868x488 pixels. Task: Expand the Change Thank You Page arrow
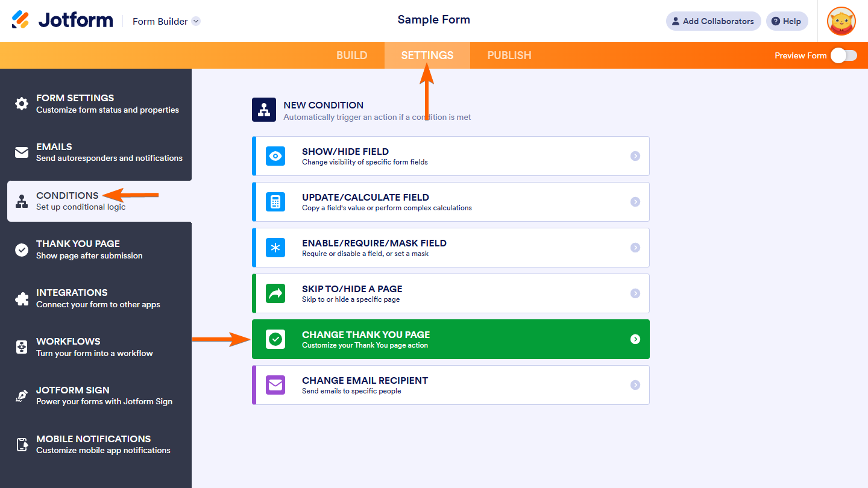click(x=635, y=339)
